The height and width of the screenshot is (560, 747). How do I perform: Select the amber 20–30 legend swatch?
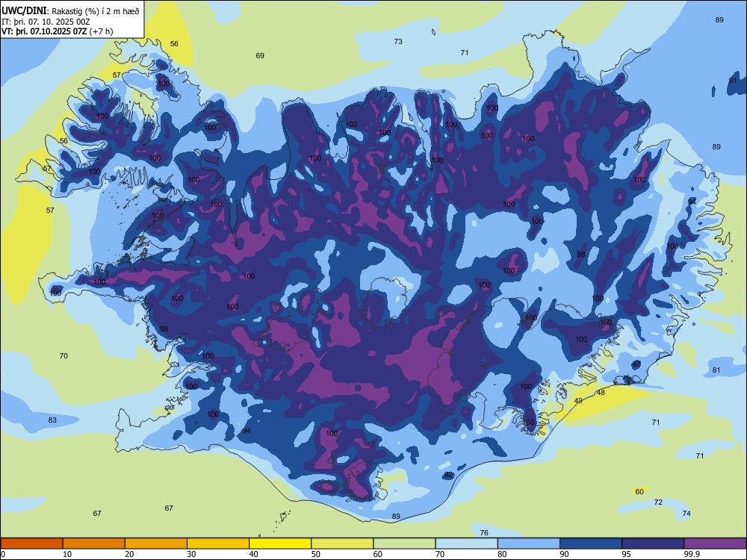pyautogui.click(x=156, y=544)
